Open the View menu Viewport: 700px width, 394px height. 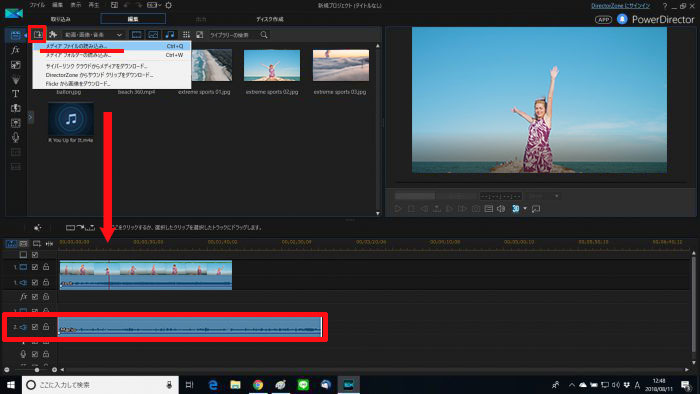click(75, 5)
